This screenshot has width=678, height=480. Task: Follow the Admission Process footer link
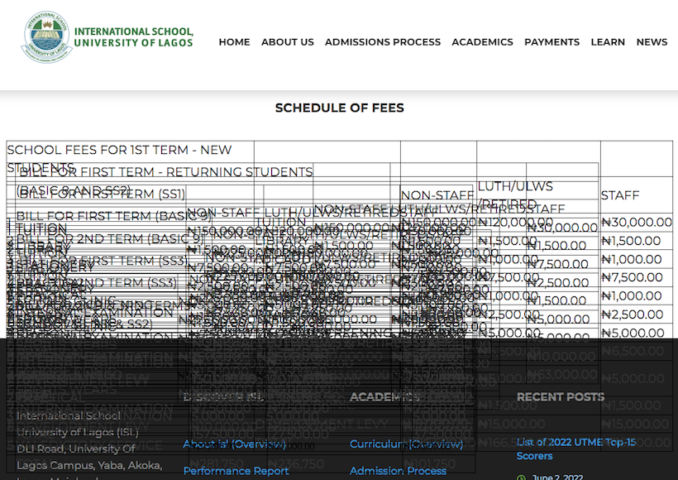[398, 471]
